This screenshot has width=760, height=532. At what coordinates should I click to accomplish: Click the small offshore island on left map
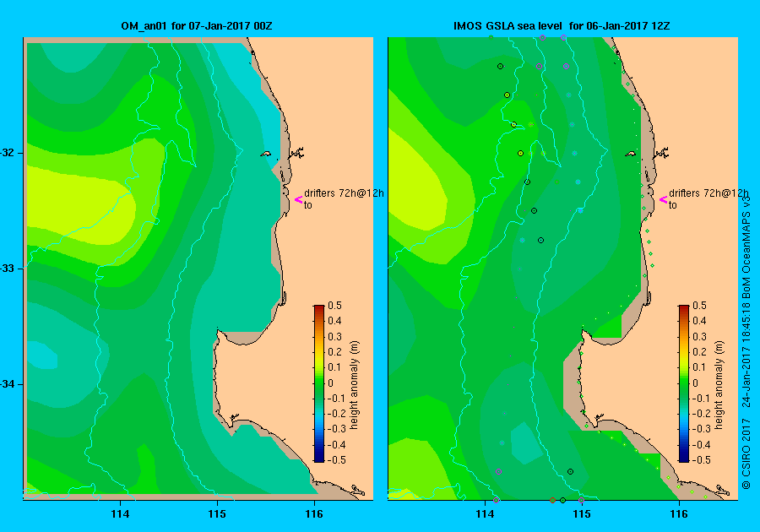tap(266, 154)
